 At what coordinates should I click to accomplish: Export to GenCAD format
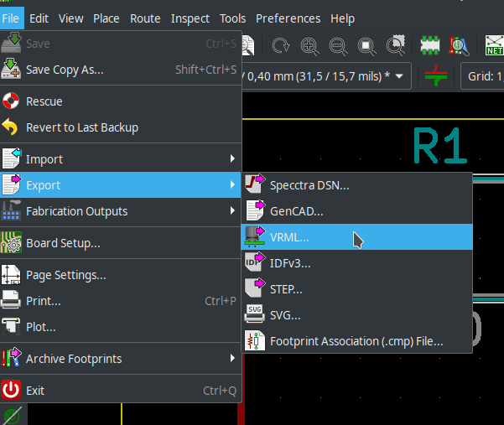click(356, 211)
